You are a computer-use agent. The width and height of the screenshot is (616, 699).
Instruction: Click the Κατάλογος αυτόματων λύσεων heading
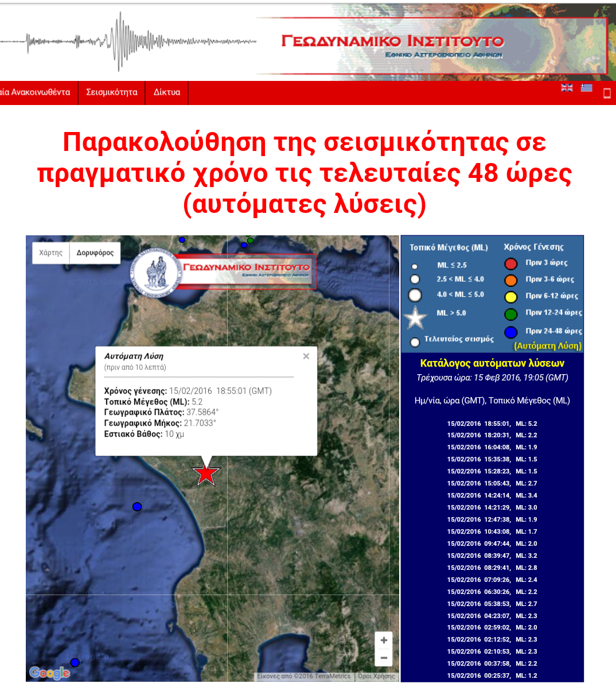492,363
